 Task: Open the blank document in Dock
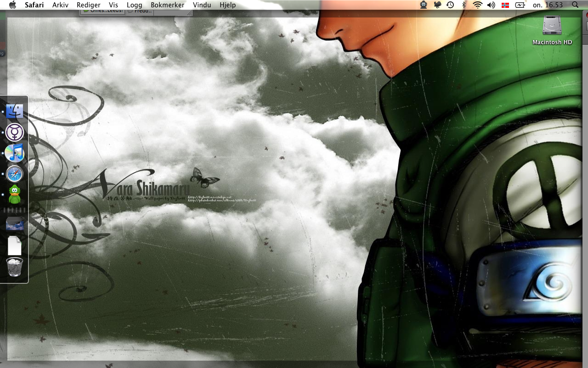(x=15, y=245)
